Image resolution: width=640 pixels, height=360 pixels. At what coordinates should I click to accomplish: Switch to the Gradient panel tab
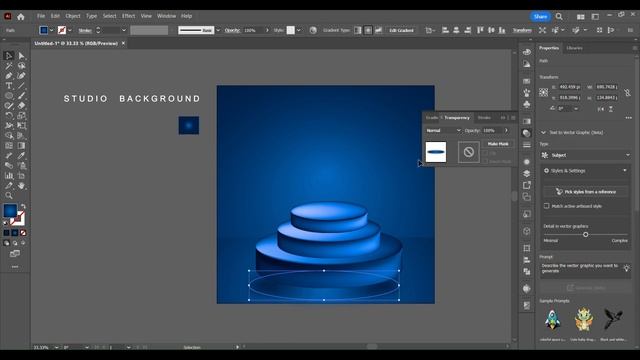point(432,118)
